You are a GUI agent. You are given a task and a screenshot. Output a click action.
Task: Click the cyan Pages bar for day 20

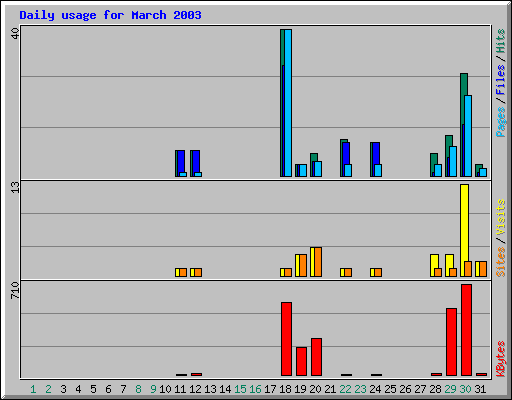(318, 169)
